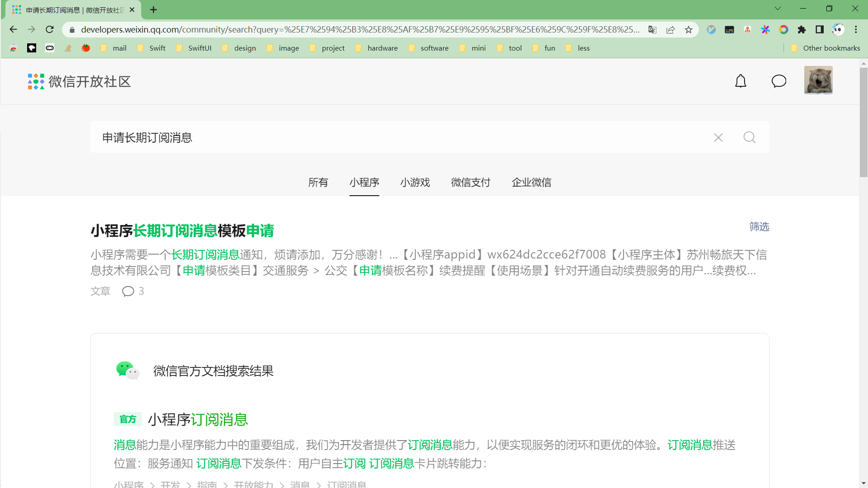
Task: Switch to the 小游戏 tab
Action: (415, 183)
